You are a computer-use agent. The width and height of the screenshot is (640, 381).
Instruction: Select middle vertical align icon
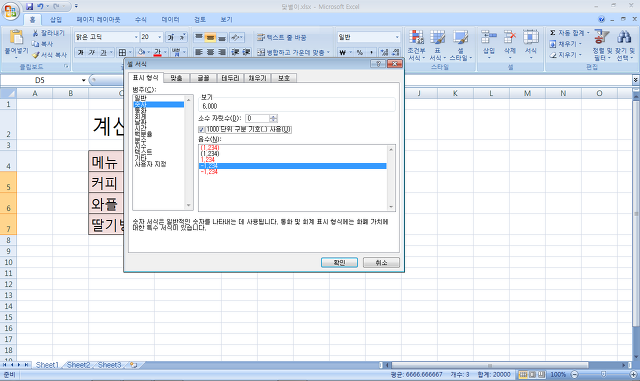210,37
